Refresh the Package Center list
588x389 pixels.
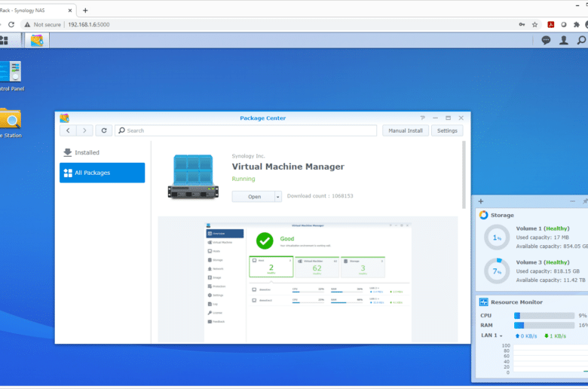(104, 130)
